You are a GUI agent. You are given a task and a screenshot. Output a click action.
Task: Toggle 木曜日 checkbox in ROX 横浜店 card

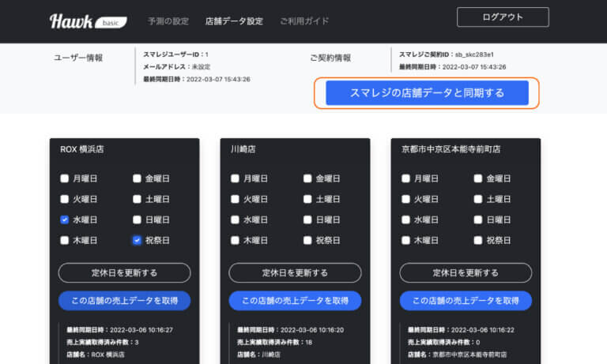(x=64, y=240)
